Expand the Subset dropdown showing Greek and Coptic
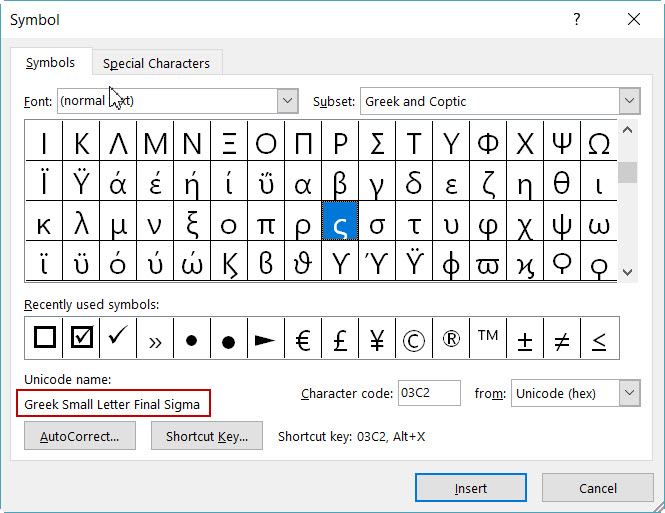The height and width of the screenshot is (513, 665). click(x=629, y=101)
